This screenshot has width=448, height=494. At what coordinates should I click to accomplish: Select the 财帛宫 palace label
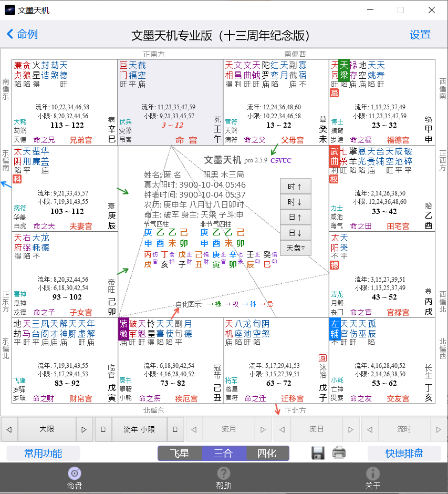(81, 398)
